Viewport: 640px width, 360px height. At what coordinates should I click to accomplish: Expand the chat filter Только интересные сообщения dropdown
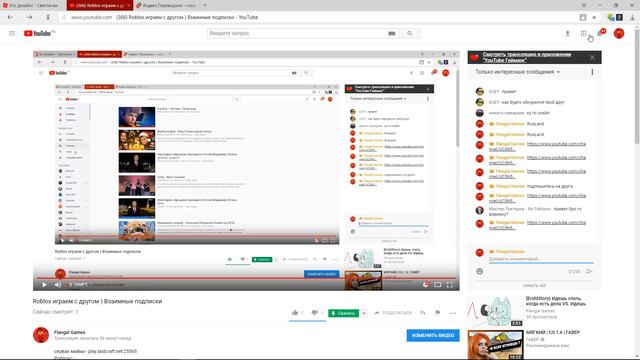[517, 72]
